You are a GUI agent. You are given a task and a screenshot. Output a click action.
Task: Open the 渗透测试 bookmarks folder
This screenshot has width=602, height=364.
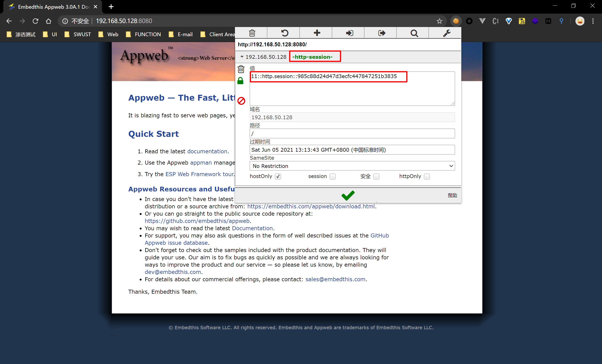(x=21, y=34)
